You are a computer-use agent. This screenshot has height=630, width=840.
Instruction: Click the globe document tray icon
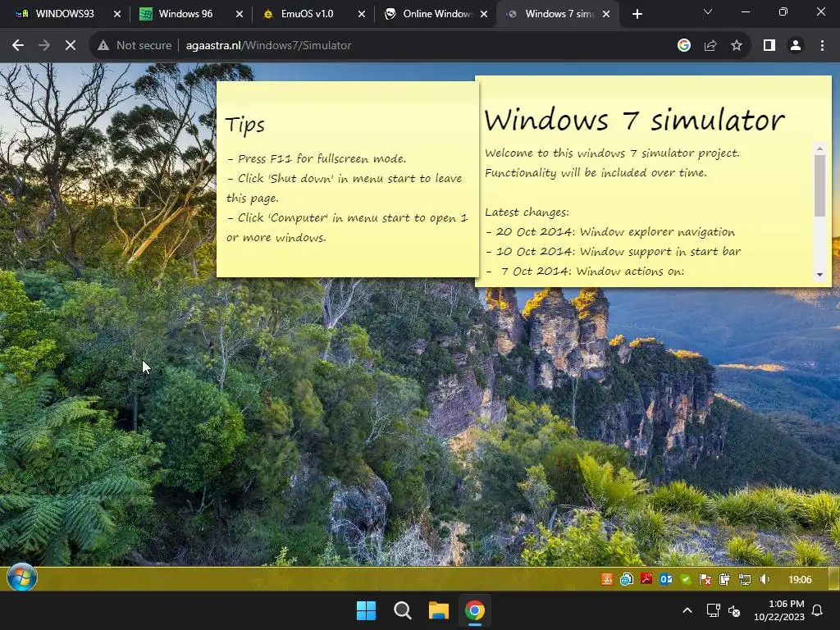click(626, 579)
